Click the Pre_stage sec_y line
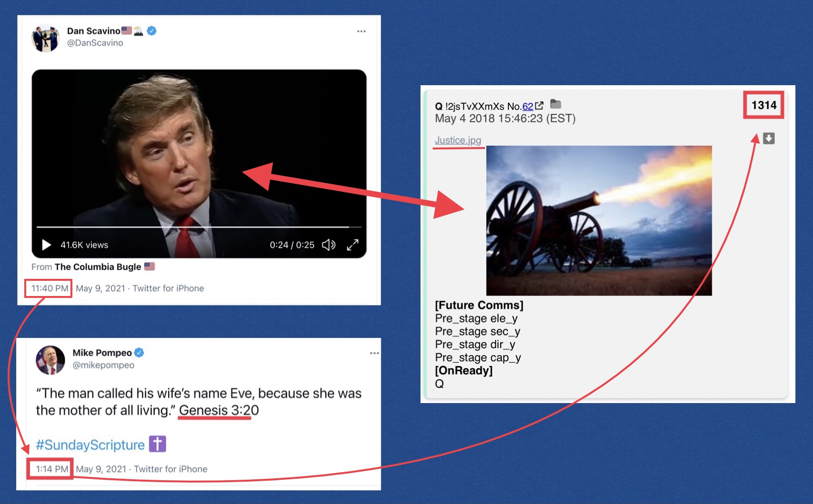This screenshot has width=813, height=504. (x=477, y=332)
